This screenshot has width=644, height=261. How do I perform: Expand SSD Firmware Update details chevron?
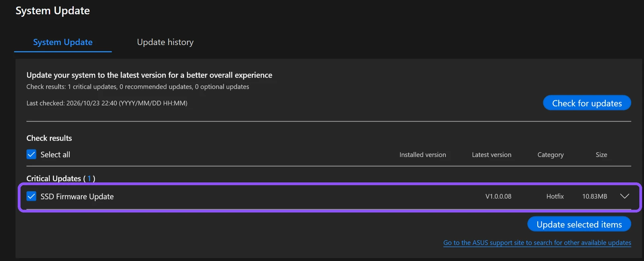pyautogui.click(x=624, y=196)
